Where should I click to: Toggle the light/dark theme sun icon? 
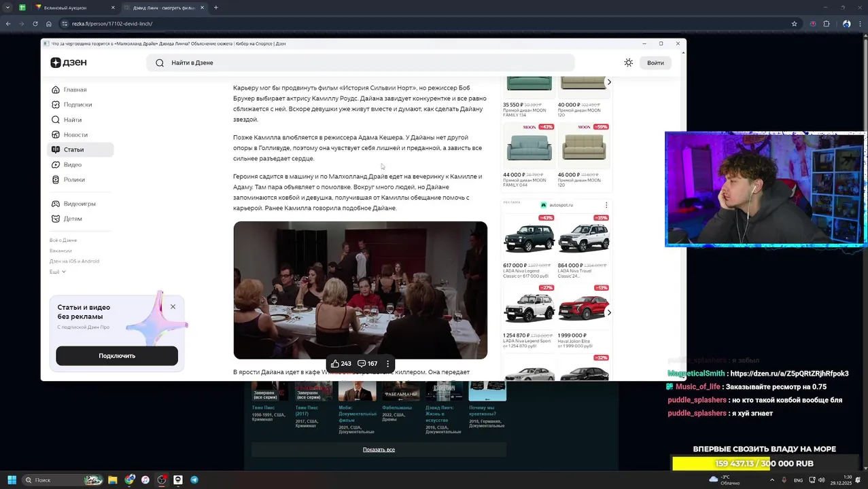(x=628, y=62)
